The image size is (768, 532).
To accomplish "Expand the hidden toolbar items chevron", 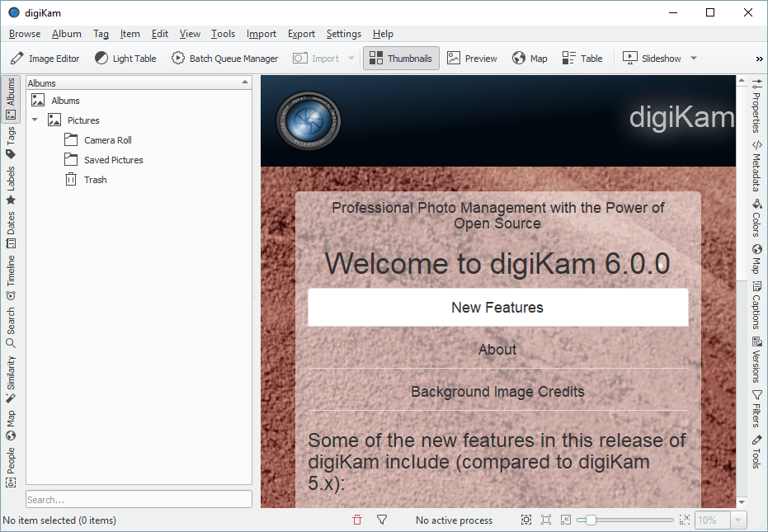I will click(759, 59).
